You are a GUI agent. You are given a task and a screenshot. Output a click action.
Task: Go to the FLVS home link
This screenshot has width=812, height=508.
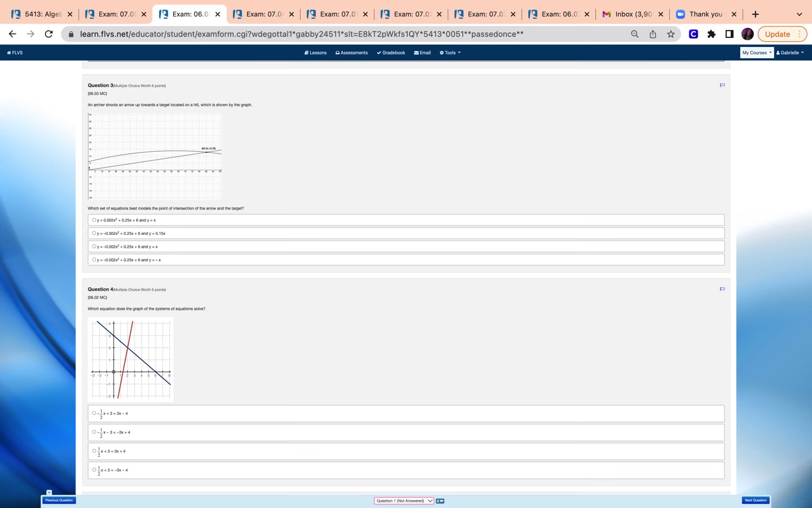coord(15,52)
